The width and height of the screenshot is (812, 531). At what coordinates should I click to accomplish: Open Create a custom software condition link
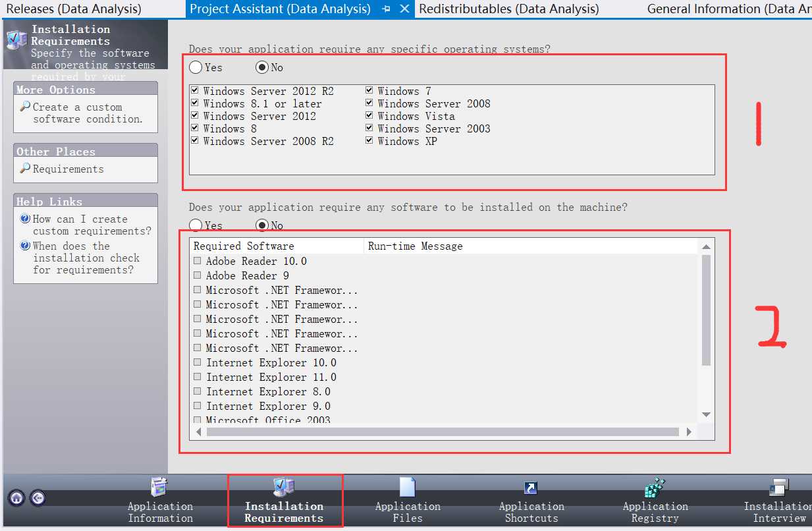(88, 113)
